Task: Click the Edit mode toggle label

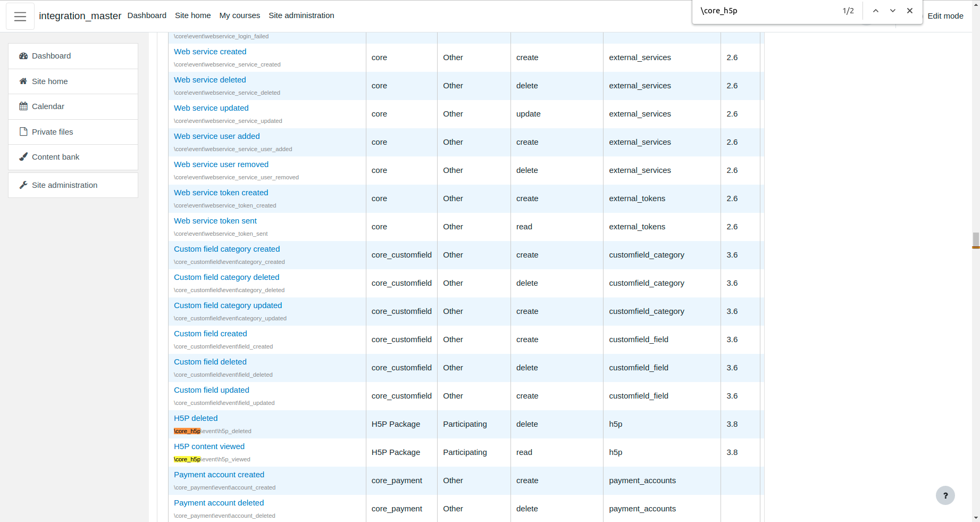Action: pos(945,16)
